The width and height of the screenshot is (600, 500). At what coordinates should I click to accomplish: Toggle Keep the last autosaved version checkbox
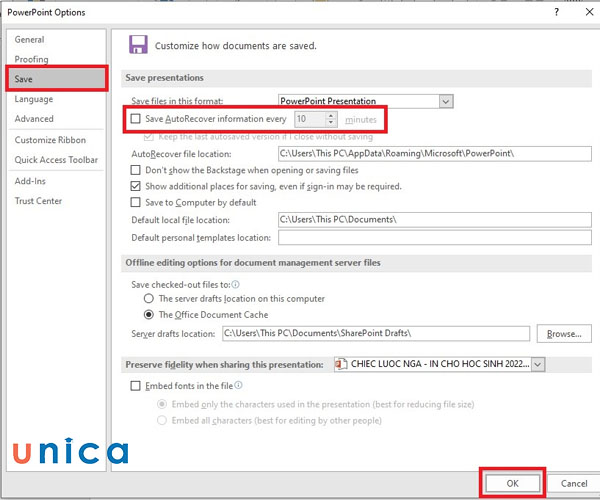148,137
